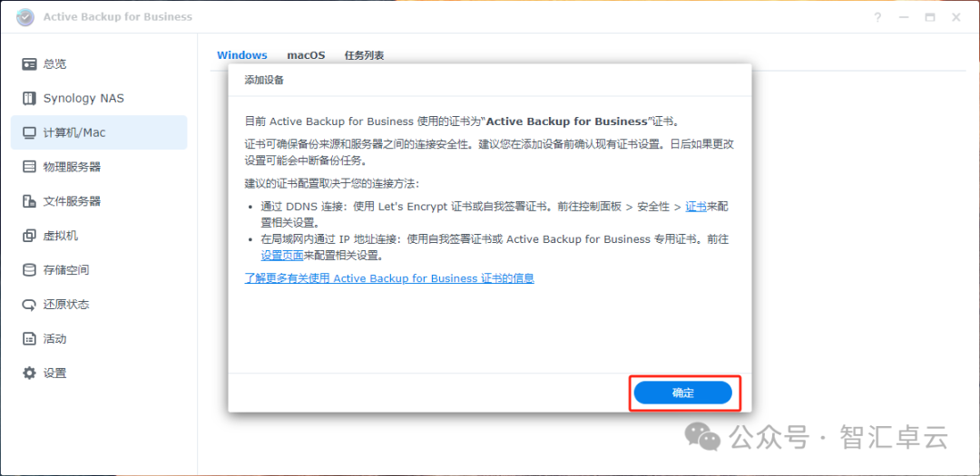Click the window title Active Backup for Business
The height and width of the screenshot is (476, 980).
(x=118, y=17)
